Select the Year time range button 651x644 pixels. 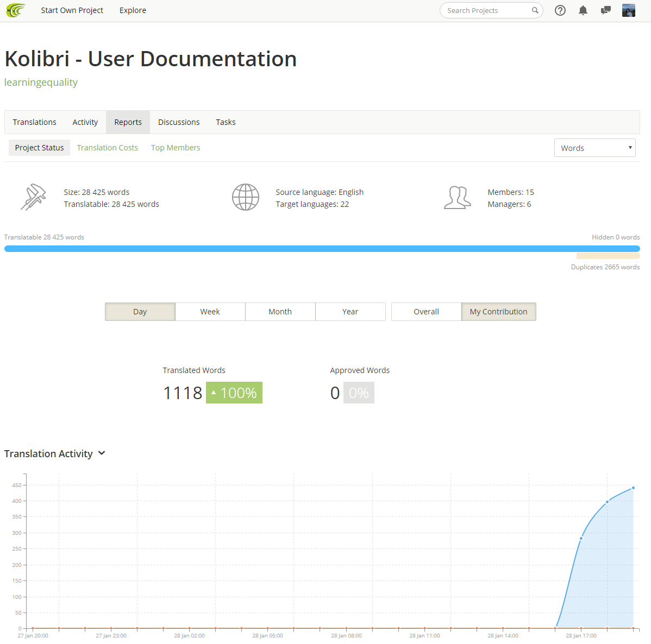point(350,312)
